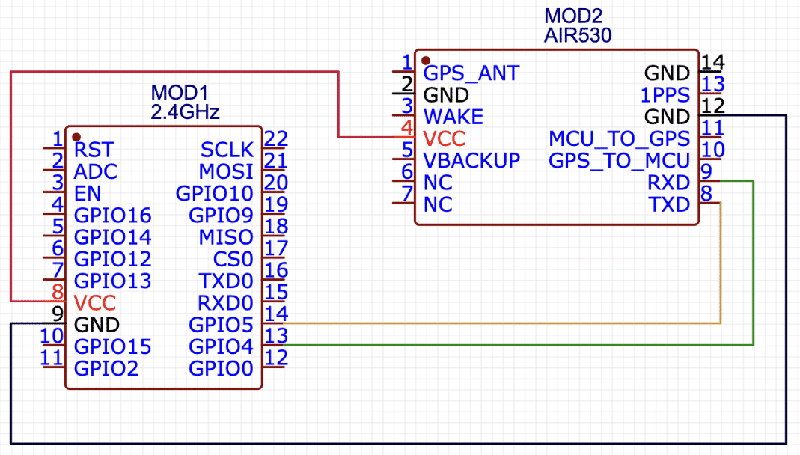Click the GPS_ANT pin on MOD2
The height and width of the screenshot is (455, 800).
(471, 74)
